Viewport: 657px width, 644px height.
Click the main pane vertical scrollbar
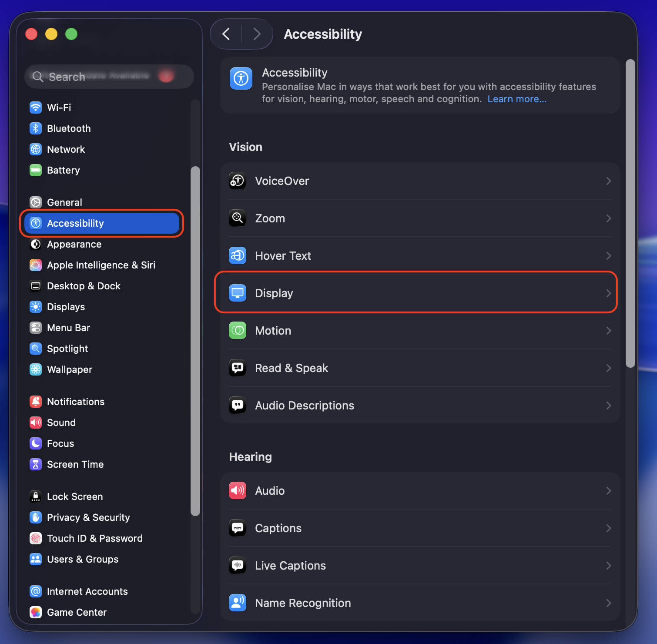(x=630, y=213)
